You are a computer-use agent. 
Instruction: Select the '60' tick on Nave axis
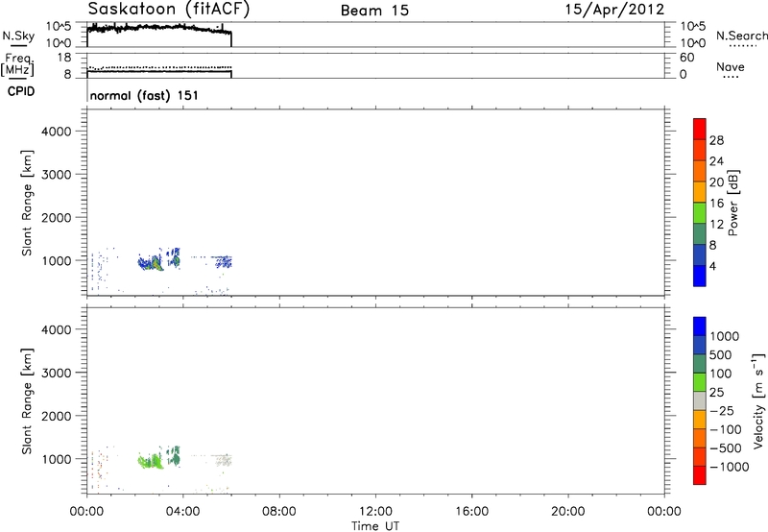[686, 58]
